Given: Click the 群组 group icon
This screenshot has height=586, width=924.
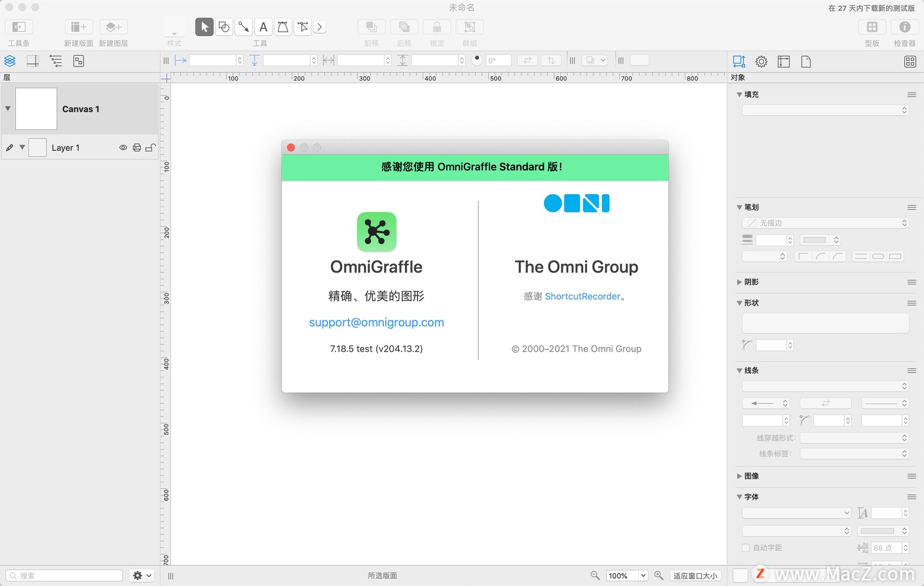Looking at the screenshot, I should [x=470, y=27].
